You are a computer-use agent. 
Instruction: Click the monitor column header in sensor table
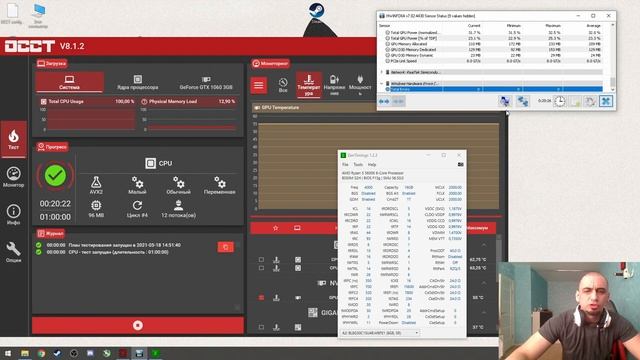297,228
